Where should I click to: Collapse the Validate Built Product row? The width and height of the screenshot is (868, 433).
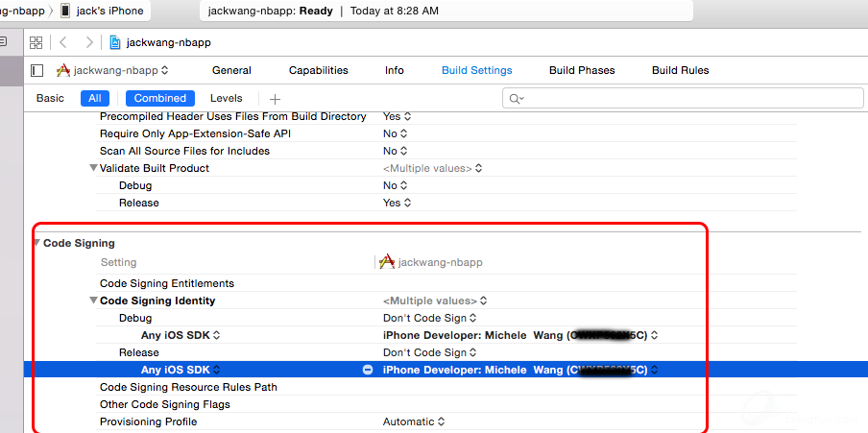[93, 168]
